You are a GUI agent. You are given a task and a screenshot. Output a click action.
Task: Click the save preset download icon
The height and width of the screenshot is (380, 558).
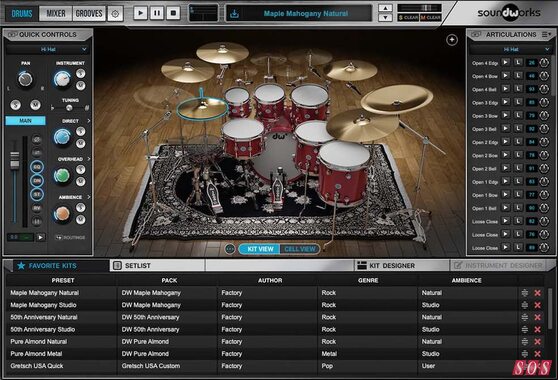(235, 14)
